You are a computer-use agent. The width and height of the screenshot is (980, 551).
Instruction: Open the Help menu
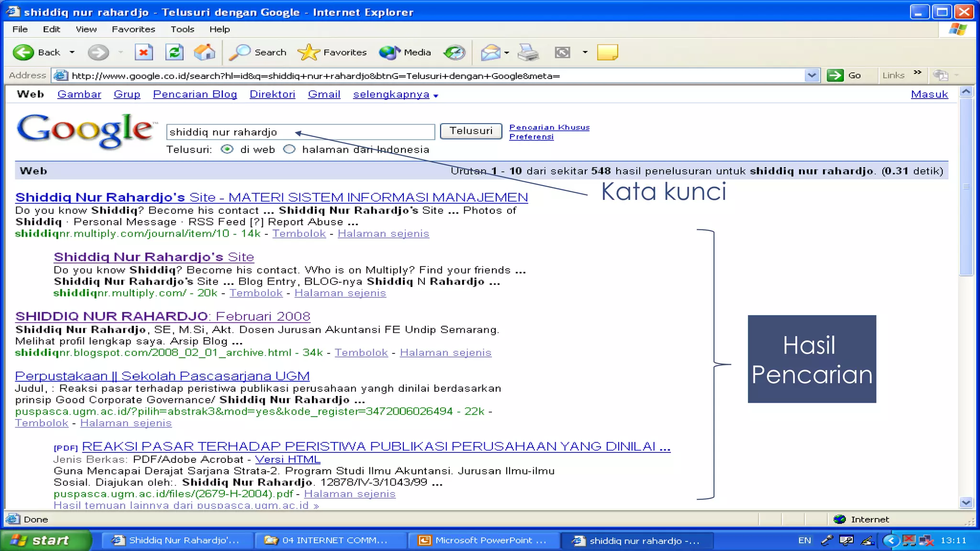220,29
